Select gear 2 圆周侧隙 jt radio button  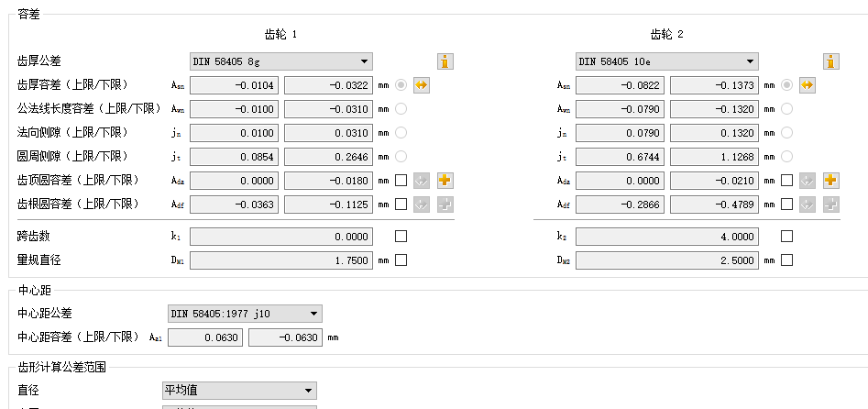(x=786, y=157)
